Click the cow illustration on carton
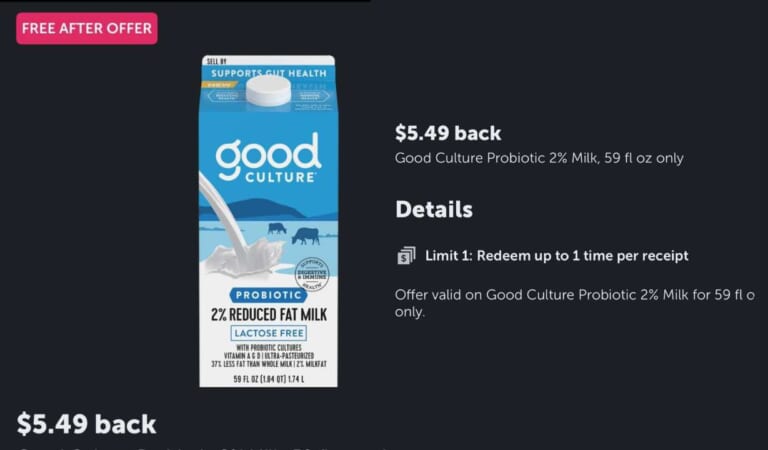 coord(305,236)
